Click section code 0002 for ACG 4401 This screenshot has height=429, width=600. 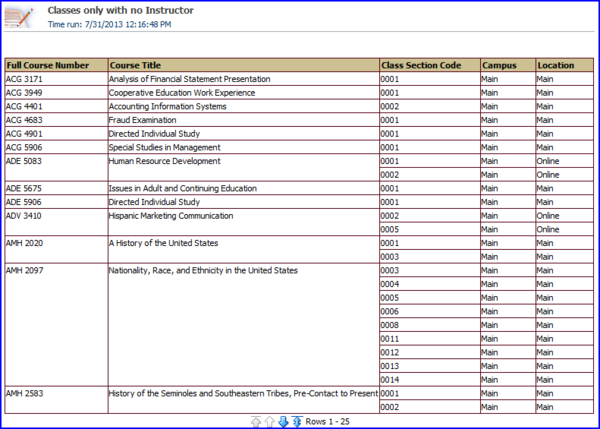pos(430,106)
